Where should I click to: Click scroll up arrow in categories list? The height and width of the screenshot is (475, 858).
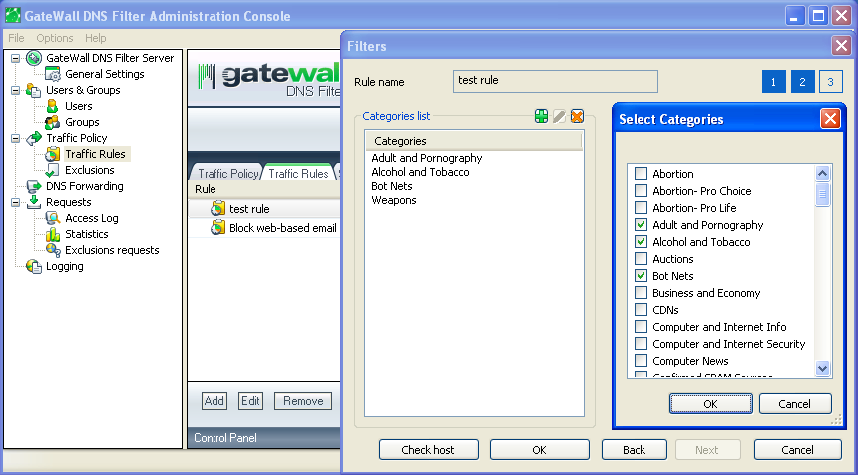click(822, 174)
